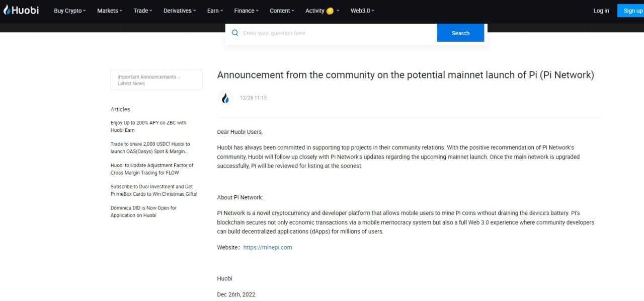Open the Web3.0 dropdown
The height and width of the screenshot is (301, 644).
tap(362, 11)
